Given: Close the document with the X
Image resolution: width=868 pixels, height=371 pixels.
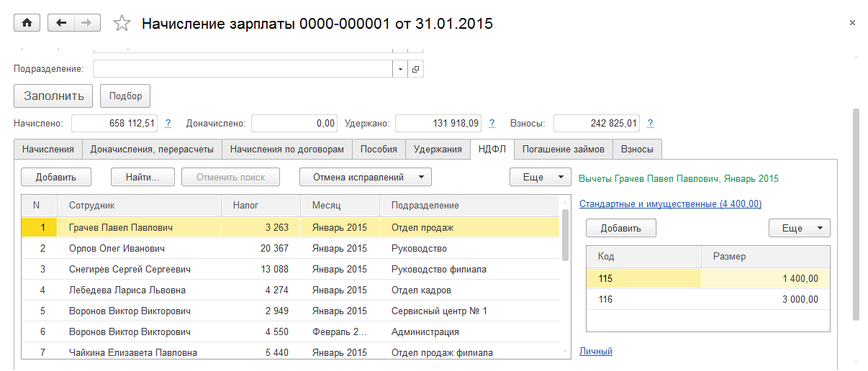Looking at the screenshot, I should (x=852, y=23).
